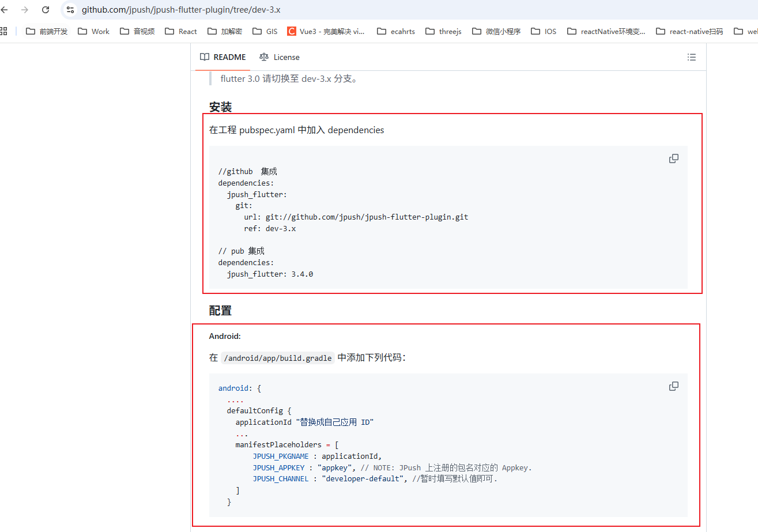The width and height of the screenshot is (758, 532).
Task: Reload the page with the refresh icon
Action: click(x=46, y=10)
